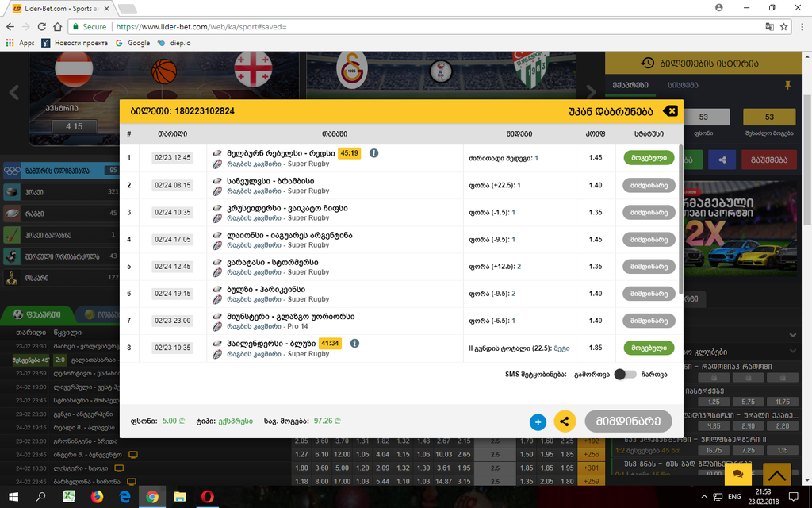The height and width of the screenshot is (508, 812).
Task: Select ჰოკეი in sports sidebar
Action: (x=61, y=192)
